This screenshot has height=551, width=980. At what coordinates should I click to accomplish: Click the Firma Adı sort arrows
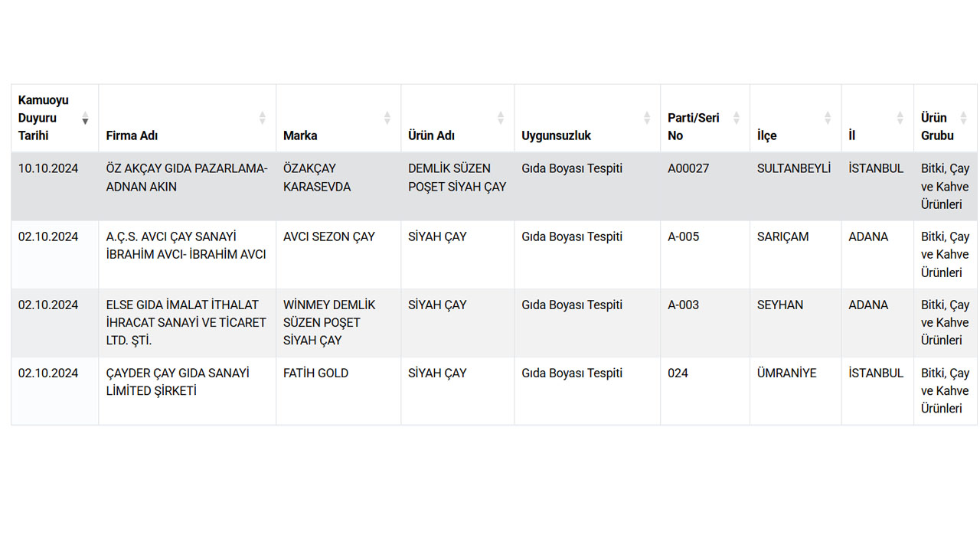262,118
